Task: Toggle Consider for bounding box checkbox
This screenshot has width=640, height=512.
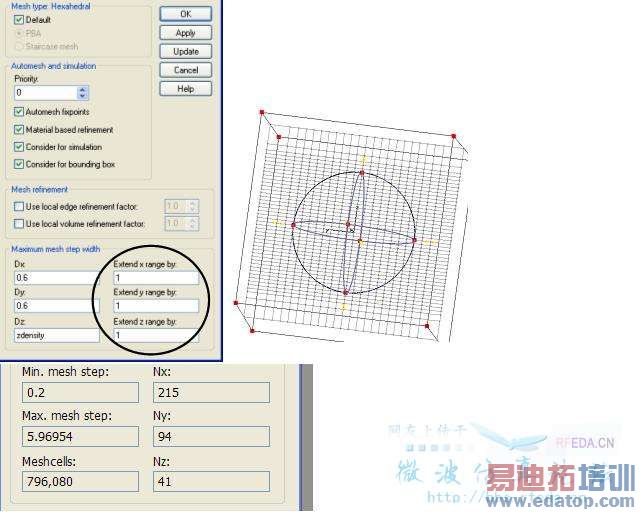Action: click(19, 164)
